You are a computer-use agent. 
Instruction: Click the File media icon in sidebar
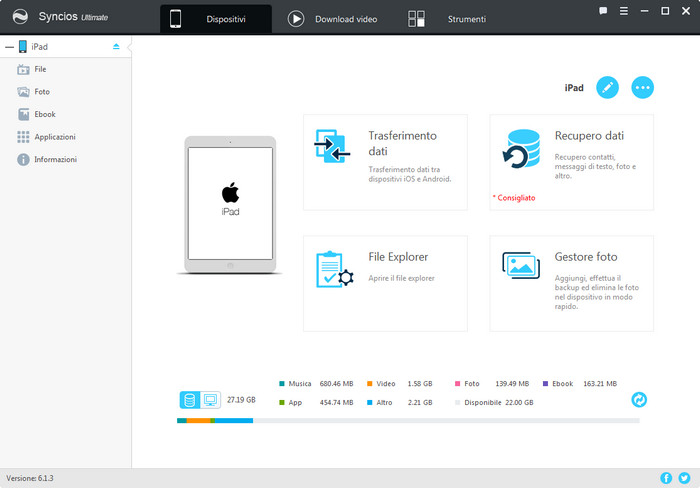(23, 70)
